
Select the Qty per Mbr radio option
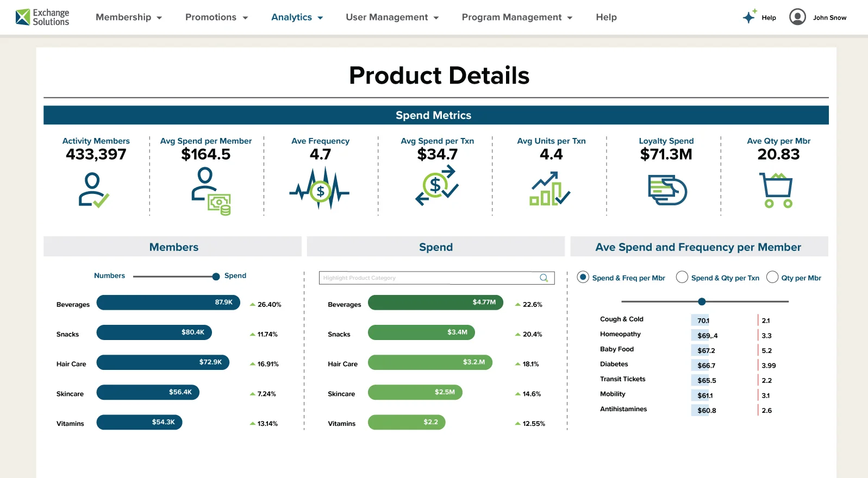[x=772, y=278]
